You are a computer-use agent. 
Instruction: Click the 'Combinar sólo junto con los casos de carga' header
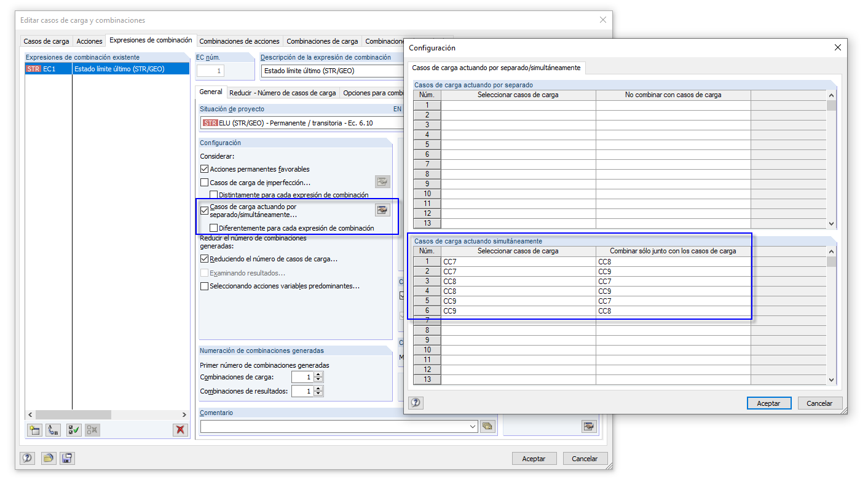click(x=673, y=251)
